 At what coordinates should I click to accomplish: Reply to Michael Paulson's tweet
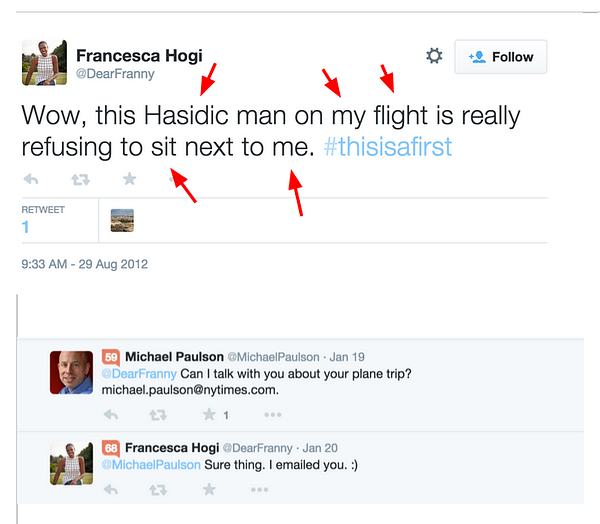pyautogui.click(x=111, y=415)
